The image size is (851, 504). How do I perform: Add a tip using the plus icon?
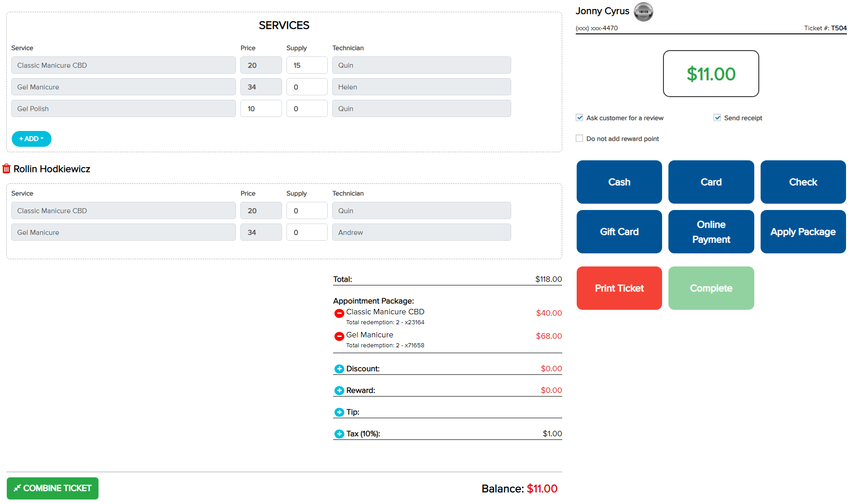pos(339,412)
